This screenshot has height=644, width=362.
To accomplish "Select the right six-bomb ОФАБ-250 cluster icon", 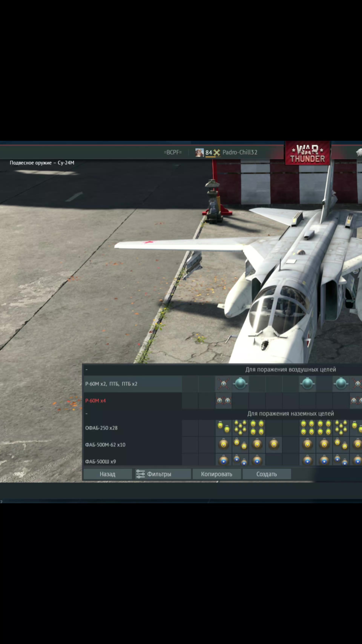I will tap(341, 428).
